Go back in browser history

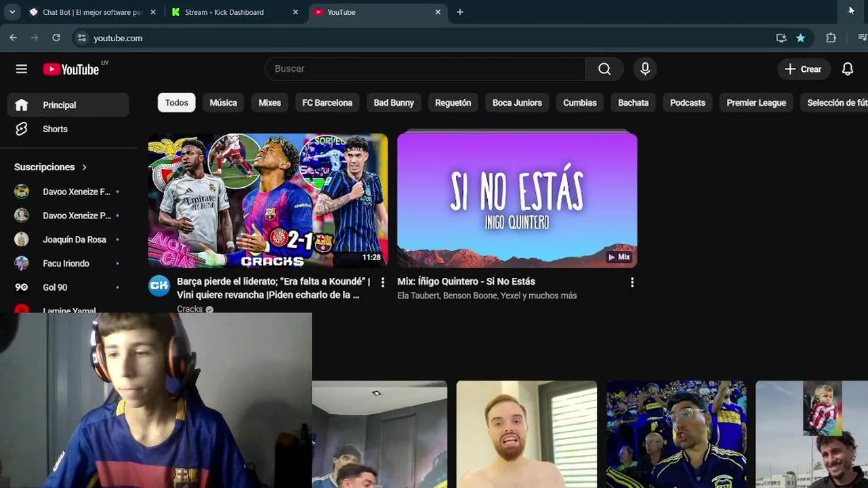[13, 38]
